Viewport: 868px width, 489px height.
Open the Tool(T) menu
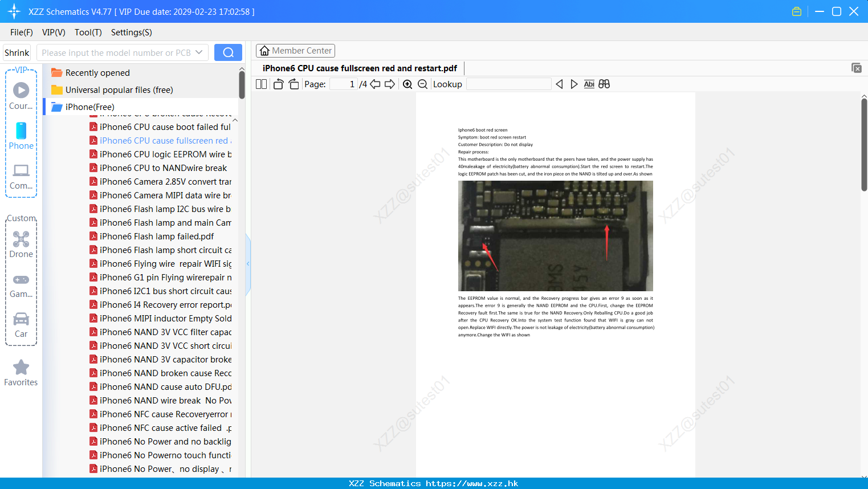pos(88,32)
